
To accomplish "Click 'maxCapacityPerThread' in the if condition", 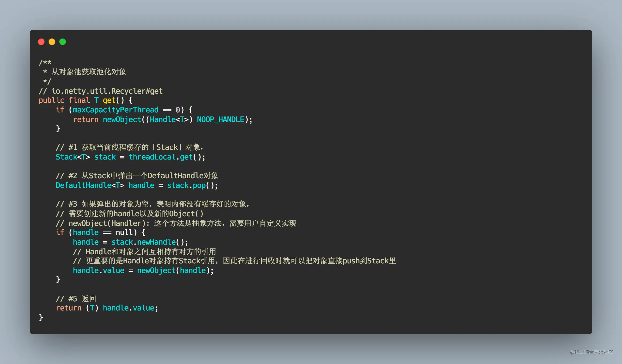I will pos(116,110).
